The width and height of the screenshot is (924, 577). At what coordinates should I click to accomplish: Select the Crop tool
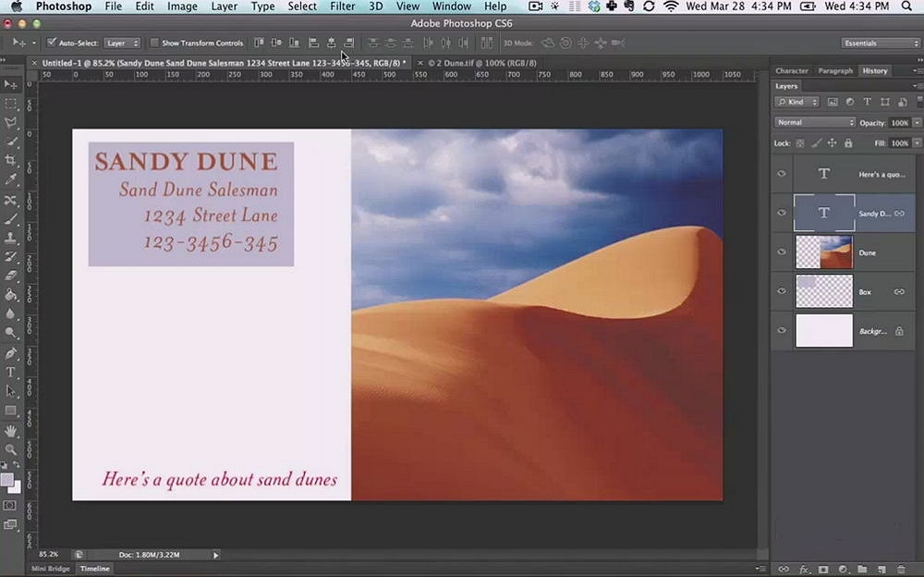click(10, 161)
